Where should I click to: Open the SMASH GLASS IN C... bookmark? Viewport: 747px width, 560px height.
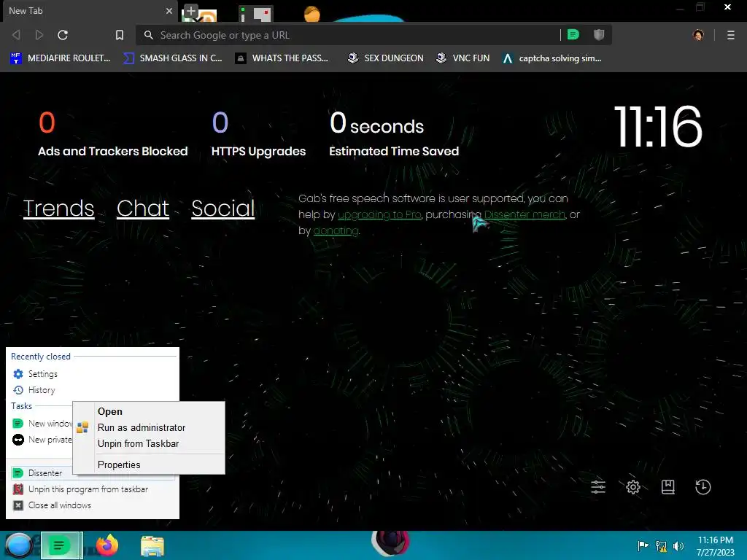[x=172, y=58]
